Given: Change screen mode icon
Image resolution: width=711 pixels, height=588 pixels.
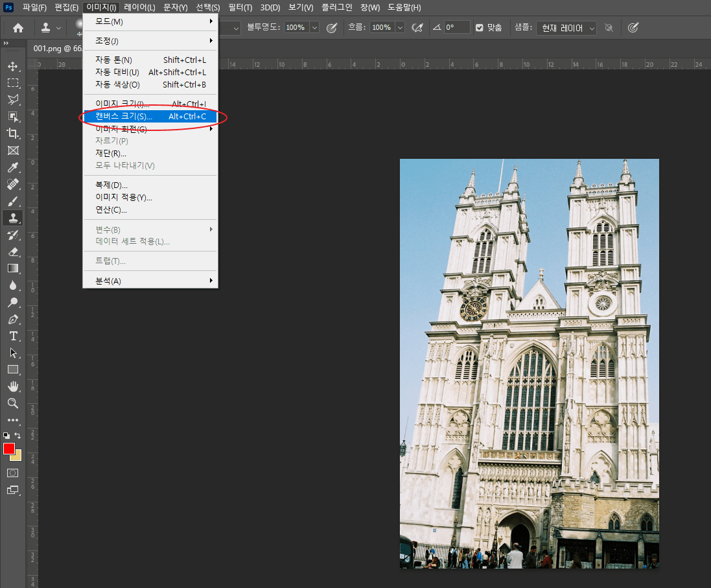Looking at the screenshot, I should pyautogui.click(x=13, y=490).
